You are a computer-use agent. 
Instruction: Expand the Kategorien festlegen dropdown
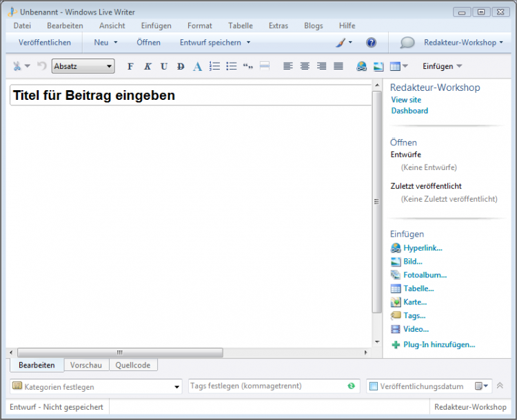point(177,387)
